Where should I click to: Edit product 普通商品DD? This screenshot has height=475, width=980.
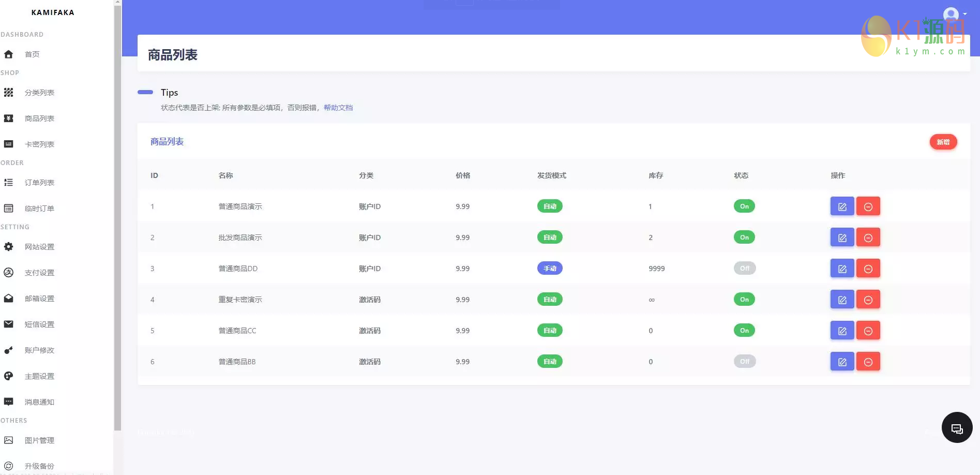[x=842, y=269]
